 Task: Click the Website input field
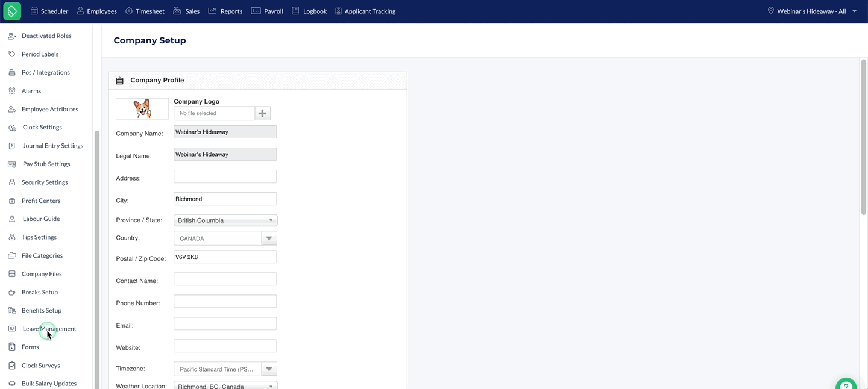(225, 346)
